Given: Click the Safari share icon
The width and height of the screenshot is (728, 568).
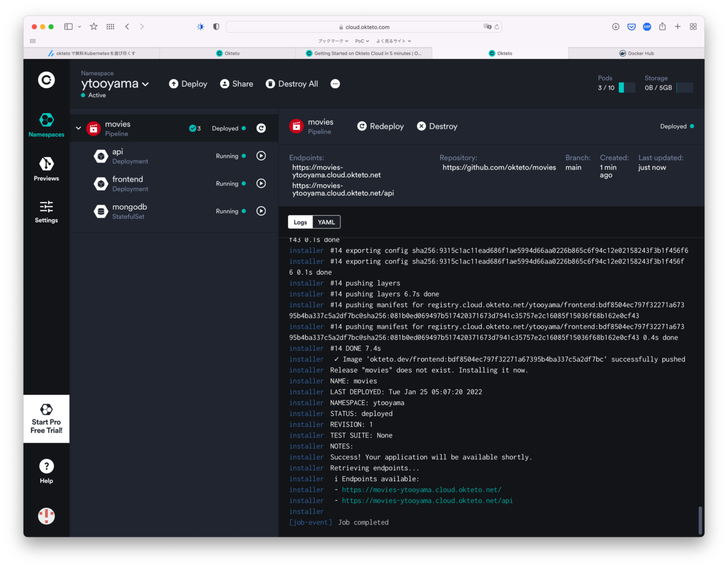Looking at the screenshot, I should (662, 27).
